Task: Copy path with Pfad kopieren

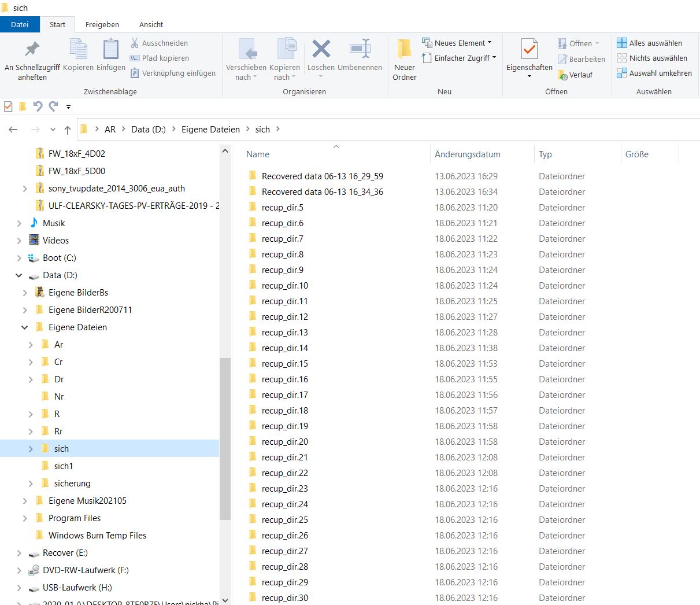Action: (160, 58)
